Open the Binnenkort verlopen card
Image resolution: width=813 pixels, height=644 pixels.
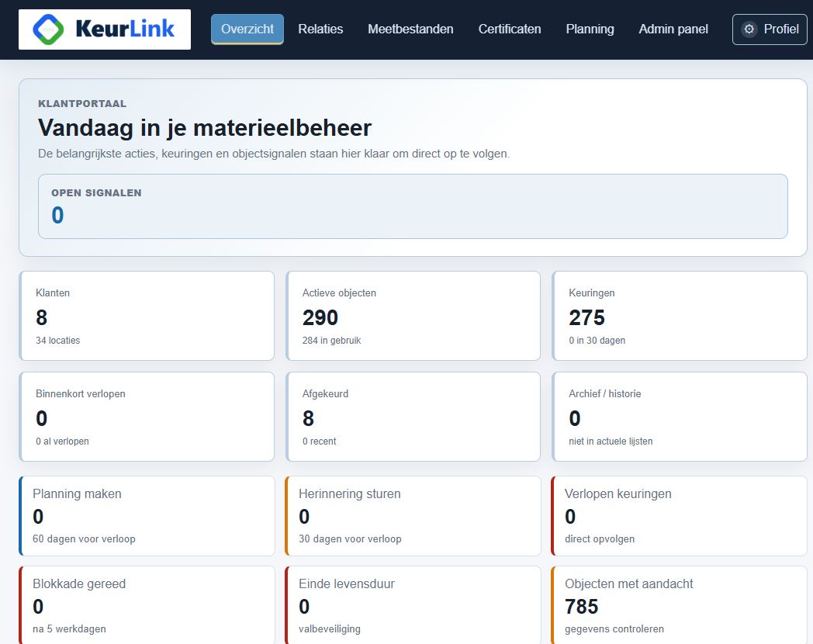(x=147, y=417)
